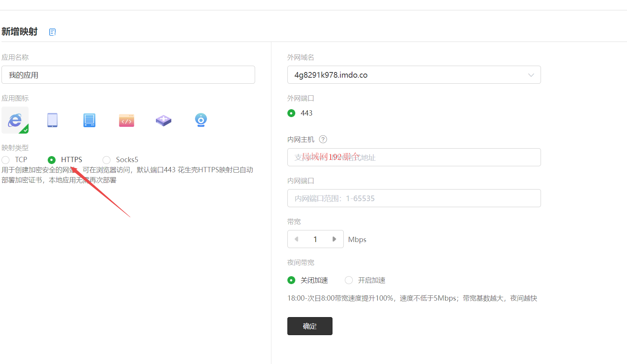Click the 外网端口 label
Screen dimensions: 627x364
pyautogui.click(x=301, y=98)
